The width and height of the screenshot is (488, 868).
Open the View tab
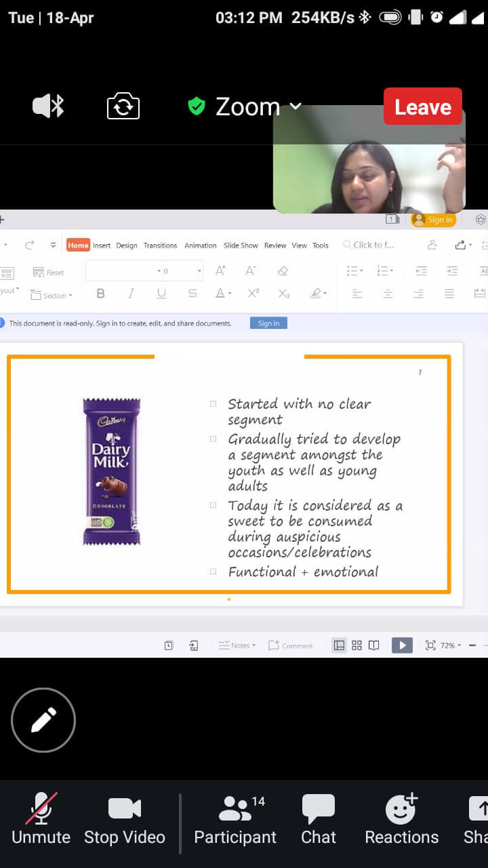point(300,245)
